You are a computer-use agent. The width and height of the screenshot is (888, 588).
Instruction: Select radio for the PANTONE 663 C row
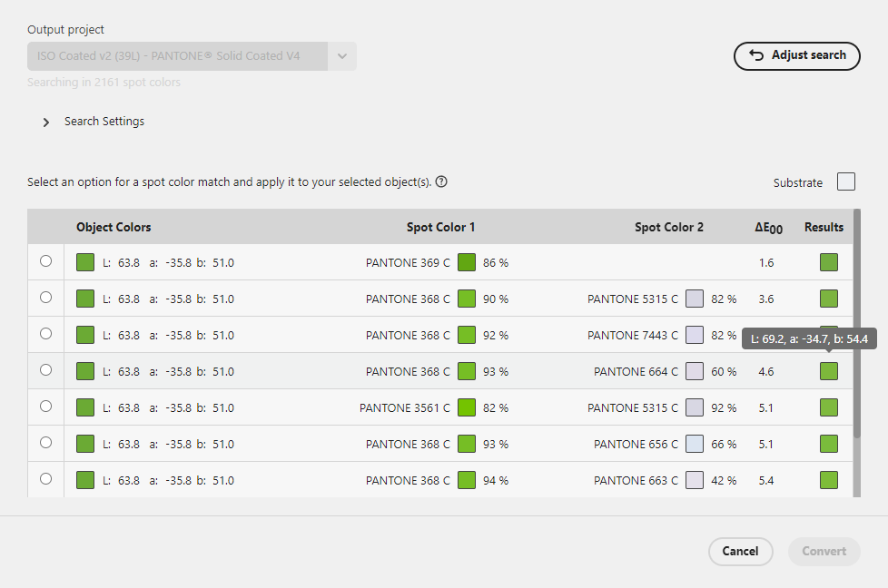[46, 478]
